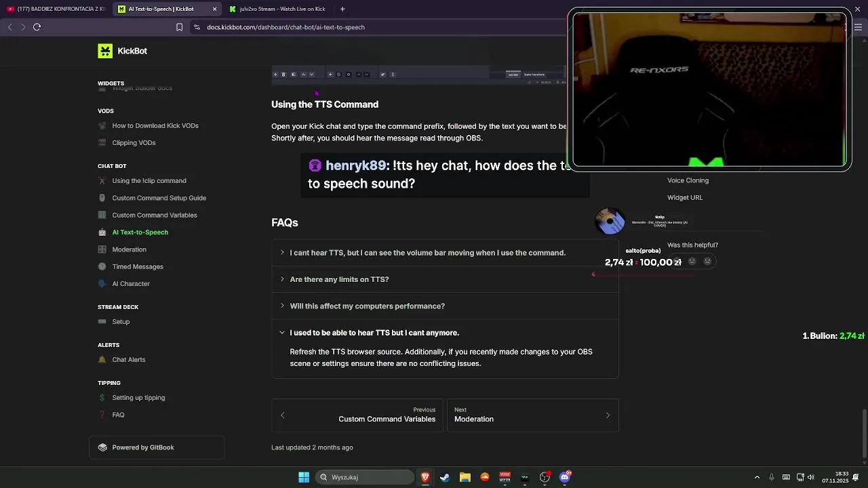Viewport: 868px width, 488px height.
Task: Expand 'I cant hear TTS' FAQ
Action: click(x=445, y=253)
